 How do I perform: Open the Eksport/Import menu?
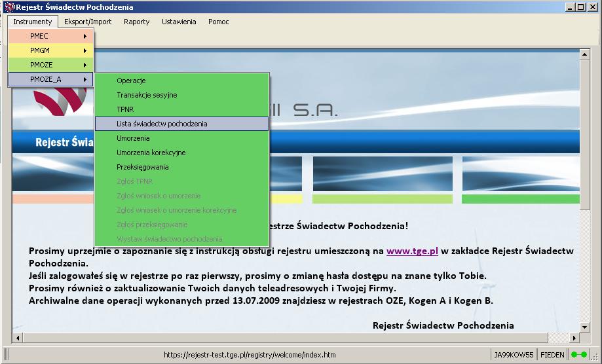[x=88, y=22]
